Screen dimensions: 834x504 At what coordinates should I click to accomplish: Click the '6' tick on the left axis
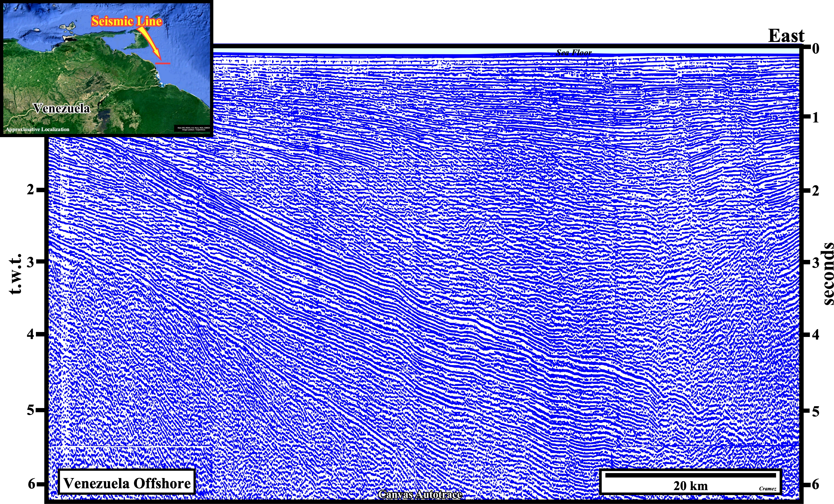31,484
